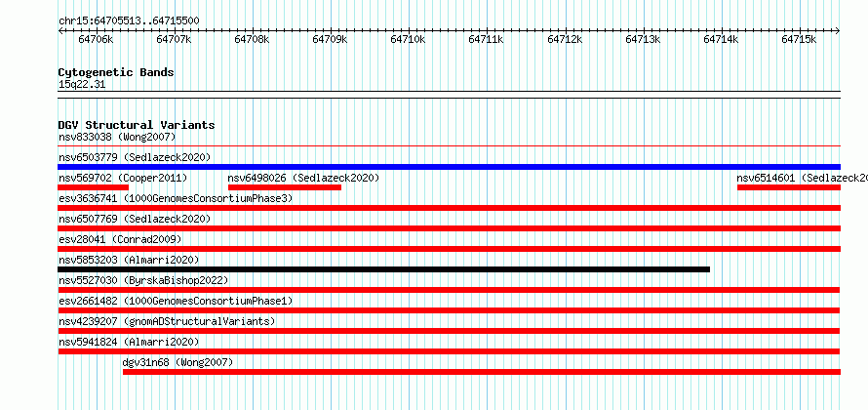Click the red esv2661482 variant bar
The height and width of the screenshot is (410, 868).
449,310
